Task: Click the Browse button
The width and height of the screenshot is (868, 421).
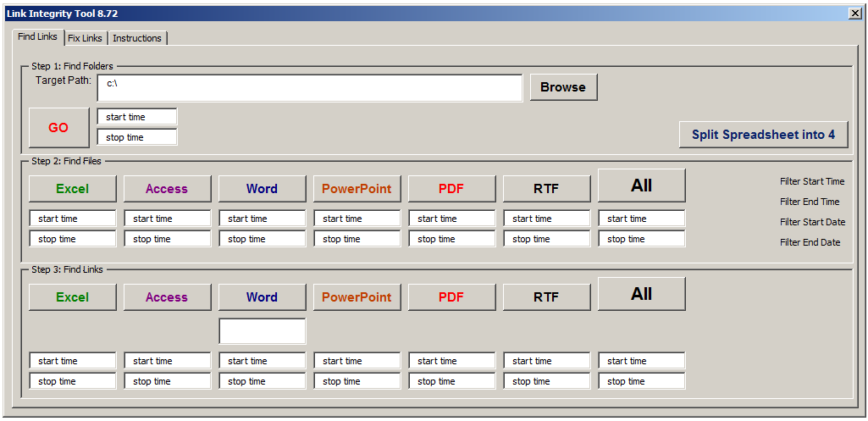Action: (x=563, y=87)
